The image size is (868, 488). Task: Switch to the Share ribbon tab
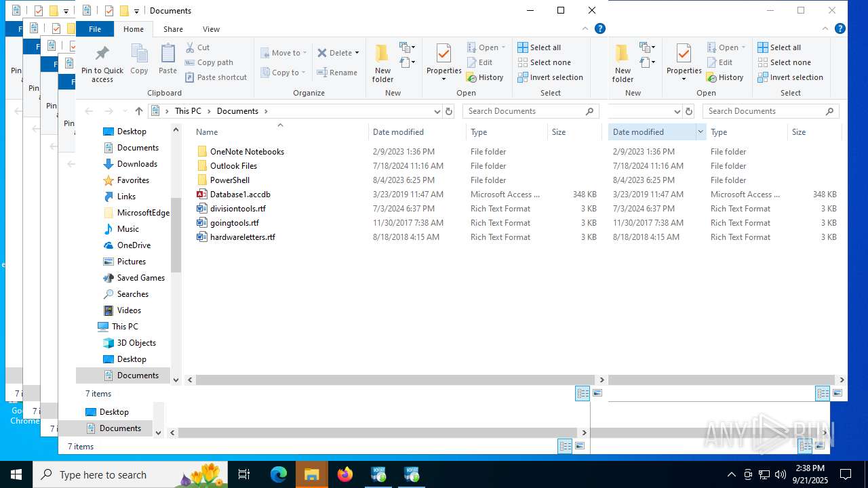[x=173, y=29]
